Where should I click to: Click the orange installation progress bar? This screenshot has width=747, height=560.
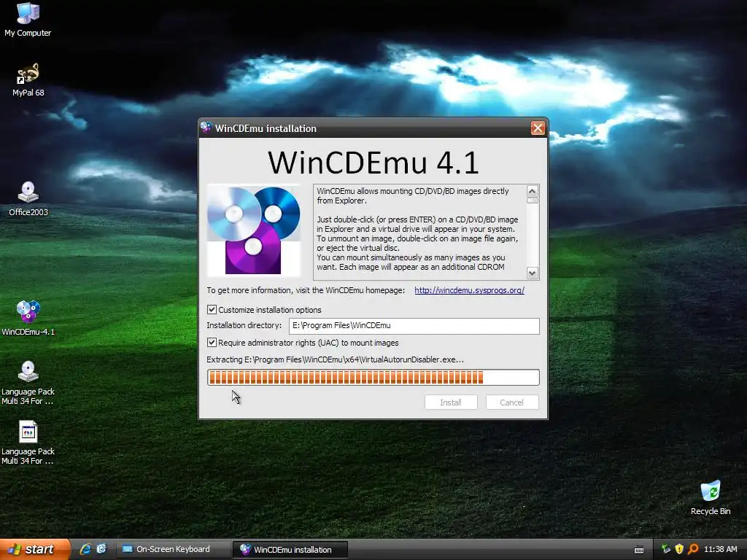coord(373,377)
